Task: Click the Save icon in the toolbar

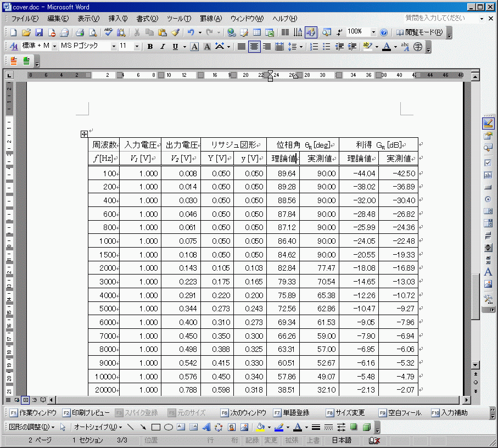Action: tap(39, 32)
